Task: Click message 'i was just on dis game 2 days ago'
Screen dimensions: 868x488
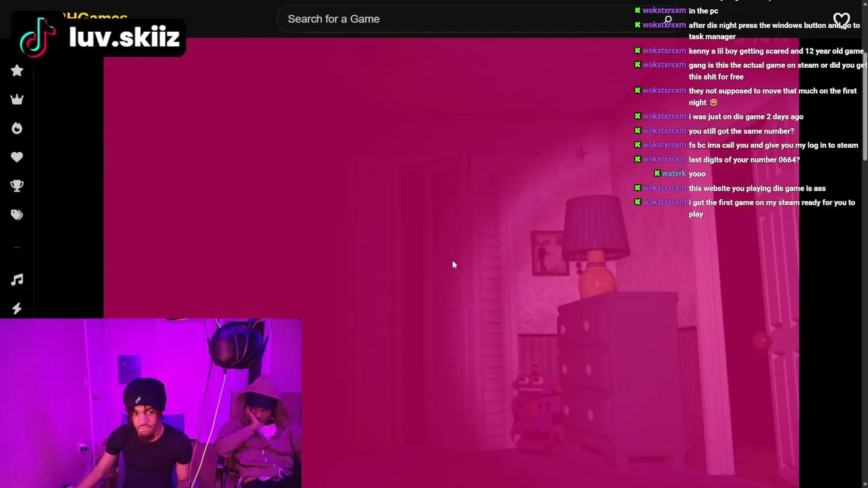Action: click(746, 117)
